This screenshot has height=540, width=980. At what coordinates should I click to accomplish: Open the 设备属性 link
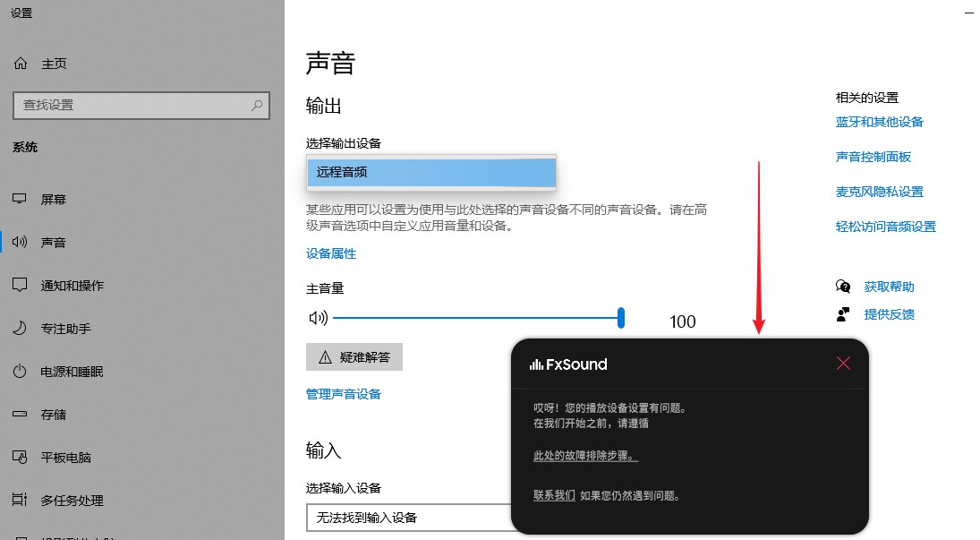(x=331, y=253)
